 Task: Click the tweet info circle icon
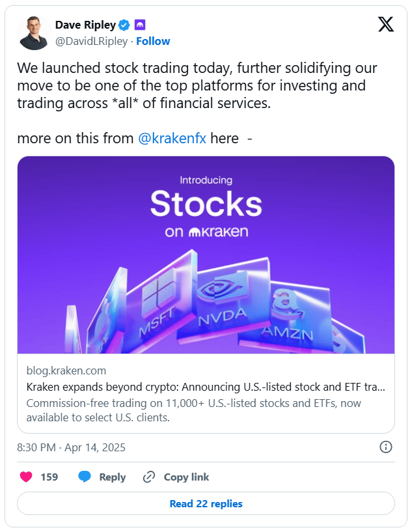click(385, 447)
